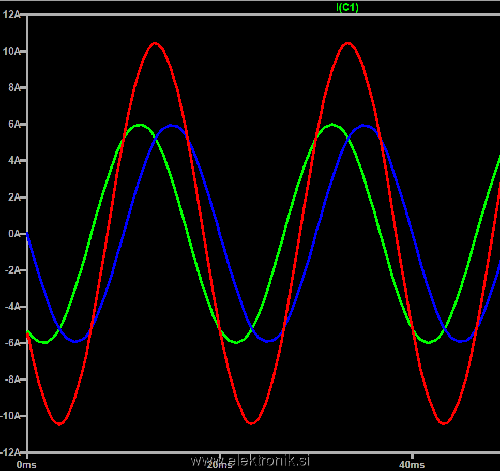Click the first blue waveform peak
The image size is (500, 471).
point(171,126)
